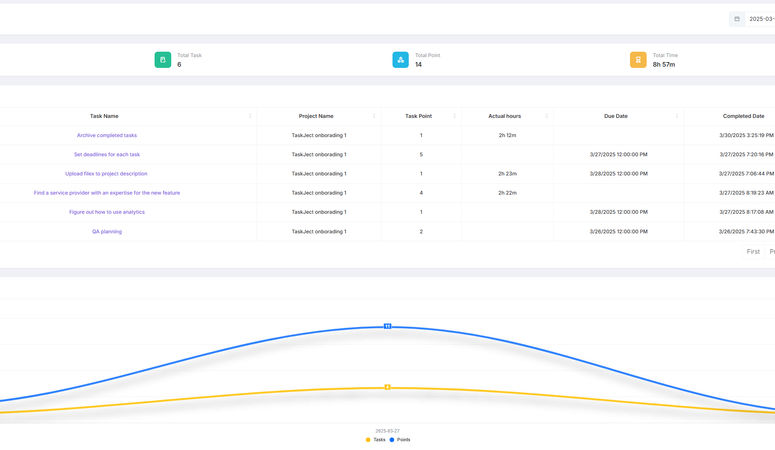
Task: Click the Completed Date column header
Action: click(x=743, y=116)
